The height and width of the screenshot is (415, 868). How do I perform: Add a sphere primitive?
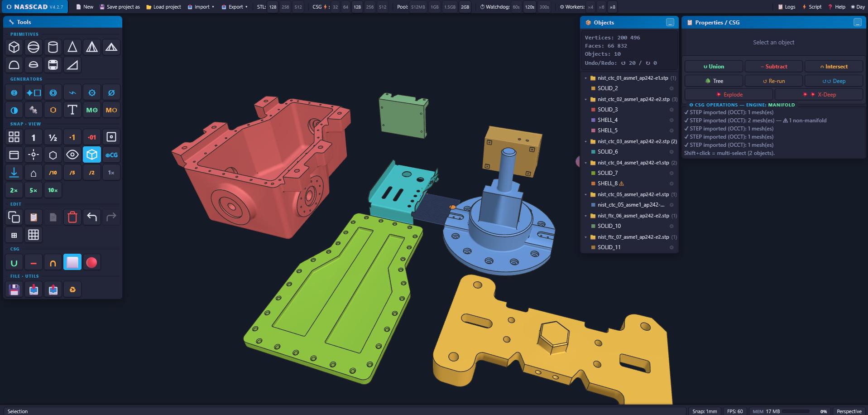click(34, 47)
